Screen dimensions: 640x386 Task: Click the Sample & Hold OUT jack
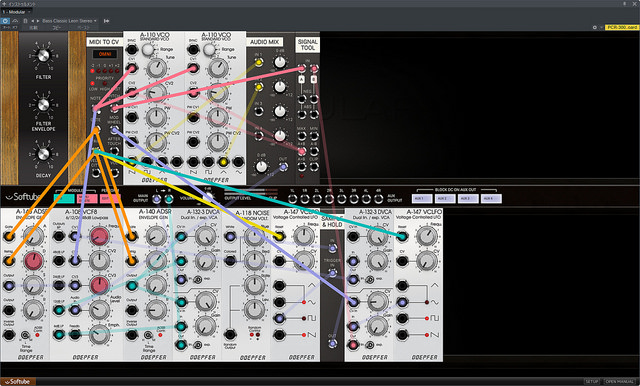332,344
